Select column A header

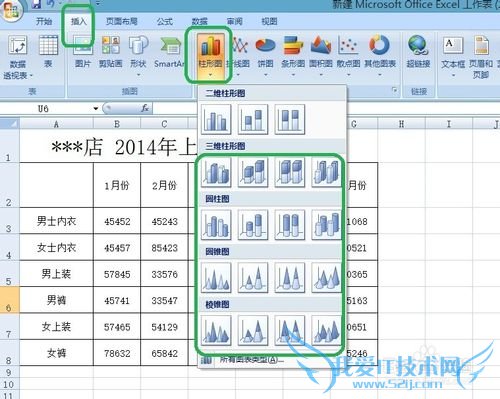click(56, 124)
